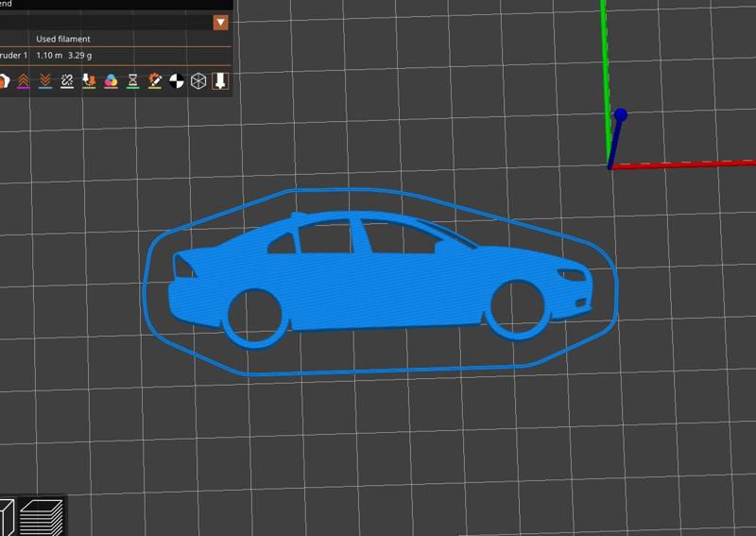Click the Used filament column header
The height and width of the screenshot is (536, 756).
click(63, 39)
